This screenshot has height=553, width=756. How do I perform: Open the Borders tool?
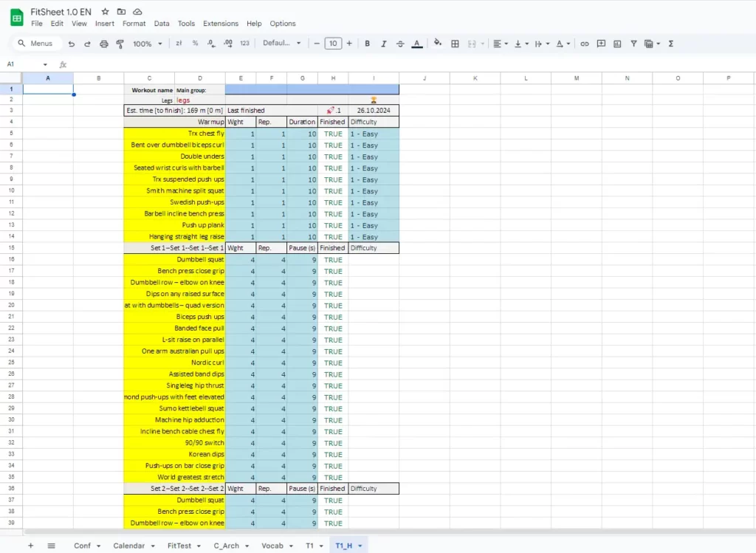coord(456,44)
